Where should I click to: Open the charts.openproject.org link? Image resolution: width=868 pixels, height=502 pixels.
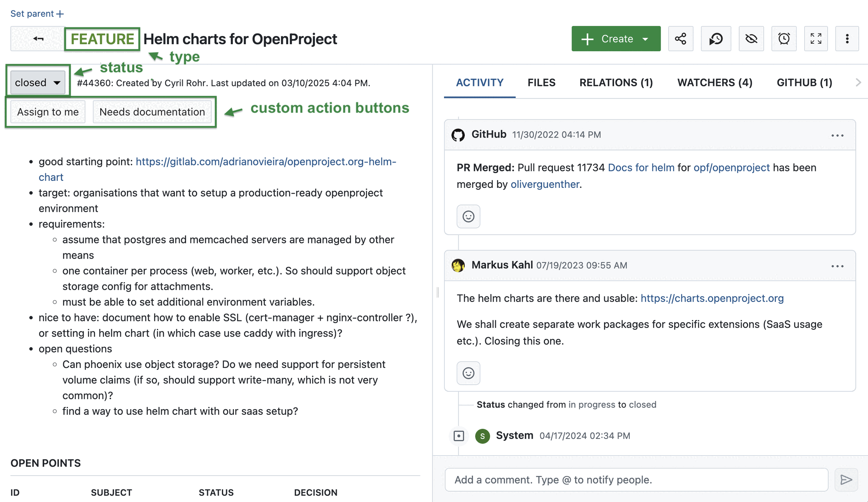712,298
